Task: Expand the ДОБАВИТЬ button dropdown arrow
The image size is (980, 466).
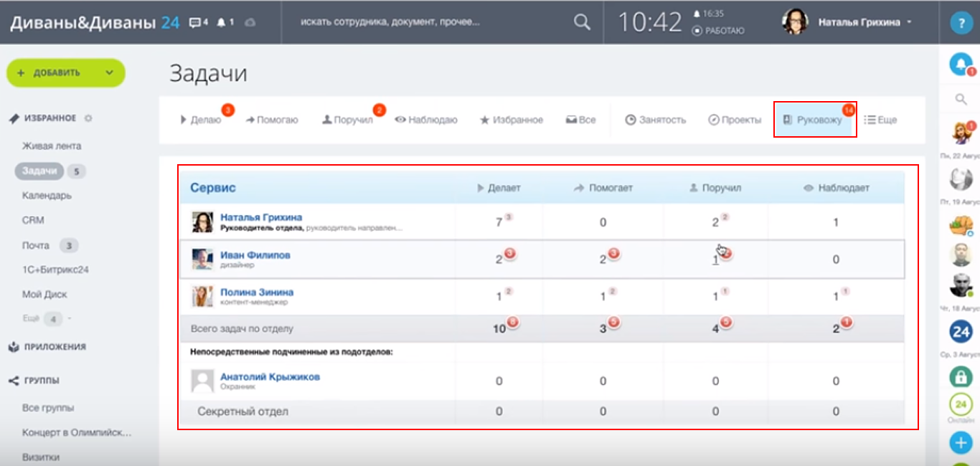Action: 109,72
